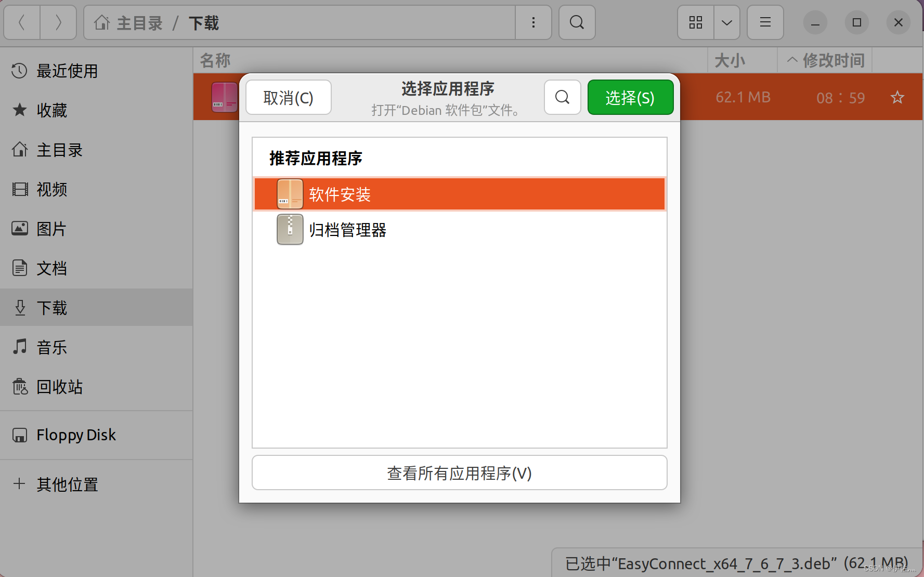Screen dimensions: 924x577
Task: Switch to grid view
Action: 696,22
